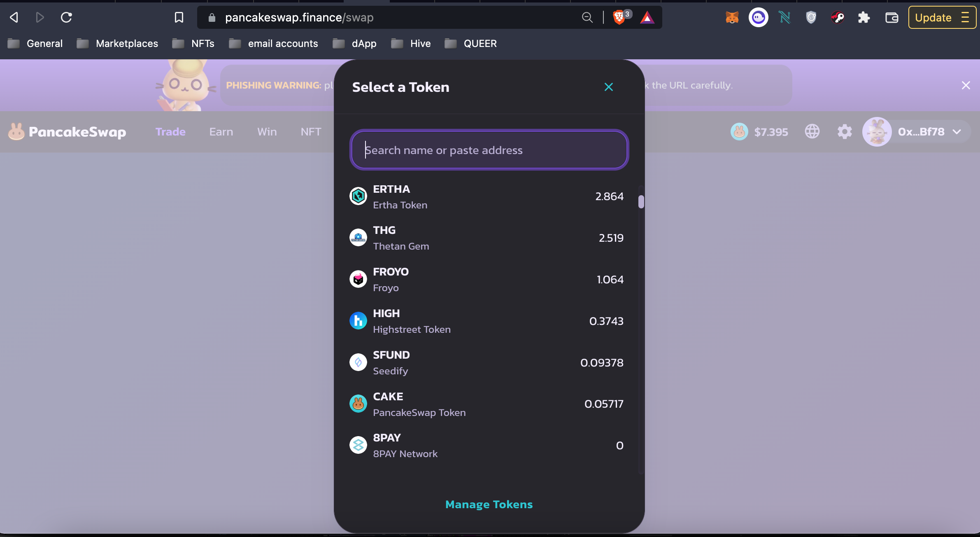This screenshot has height=537, width=980.
Task: Open the Earn menu
Action: point(221,132)
